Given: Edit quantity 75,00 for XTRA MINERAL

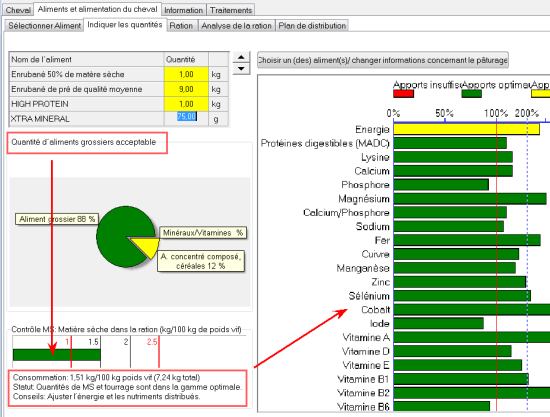Looking at the screenshot, I should click(186, 117).
